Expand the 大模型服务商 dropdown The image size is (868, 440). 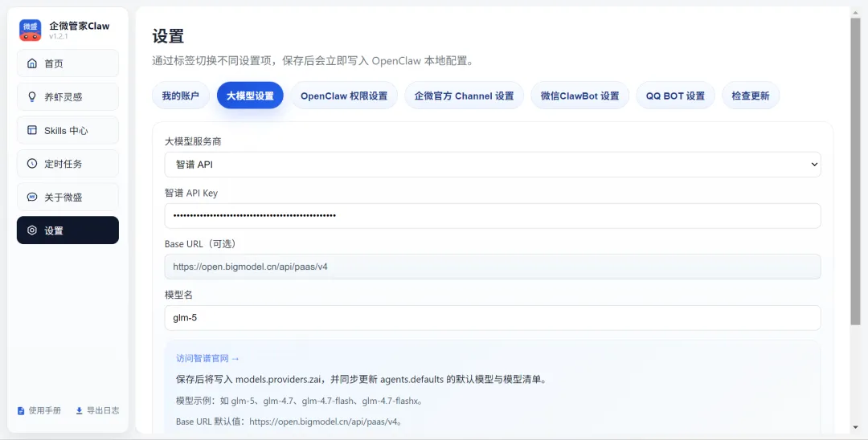pyautogui.click(x=493, y=164)
